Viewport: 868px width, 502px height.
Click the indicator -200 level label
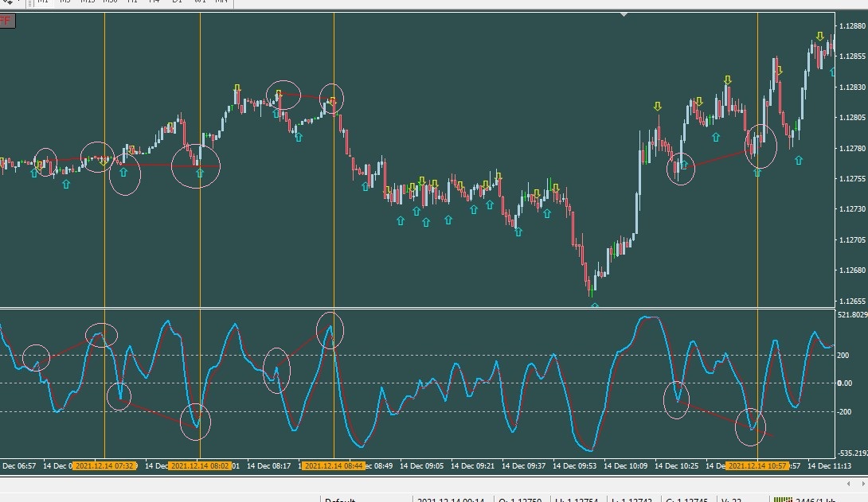coord(844,412)
